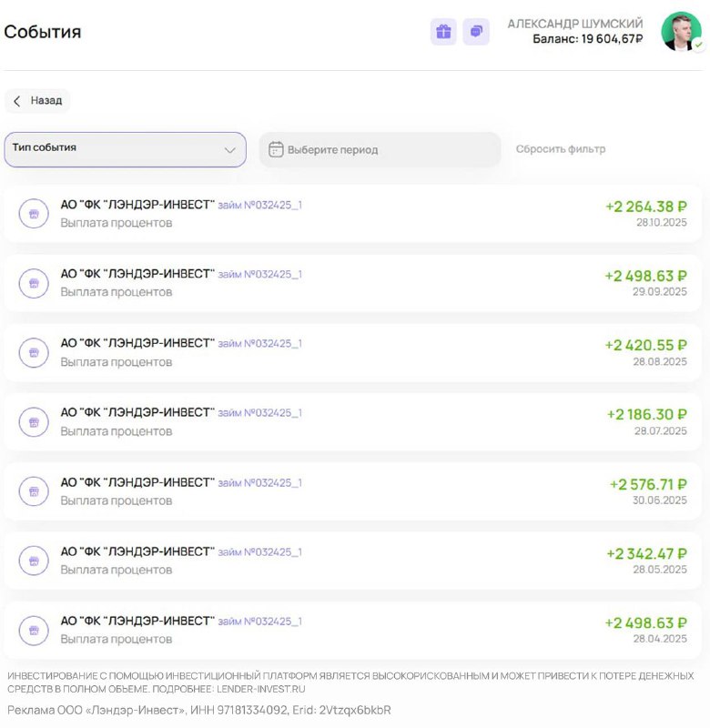Click the Тип события chevron arrow

pos(229,150)
